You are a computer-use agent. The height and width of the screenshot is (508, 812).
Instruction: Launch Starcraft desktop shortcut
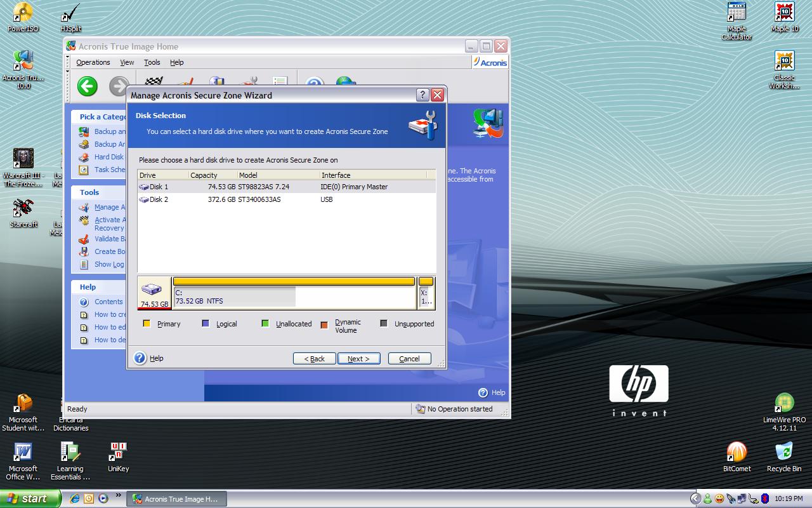point(23,213)
